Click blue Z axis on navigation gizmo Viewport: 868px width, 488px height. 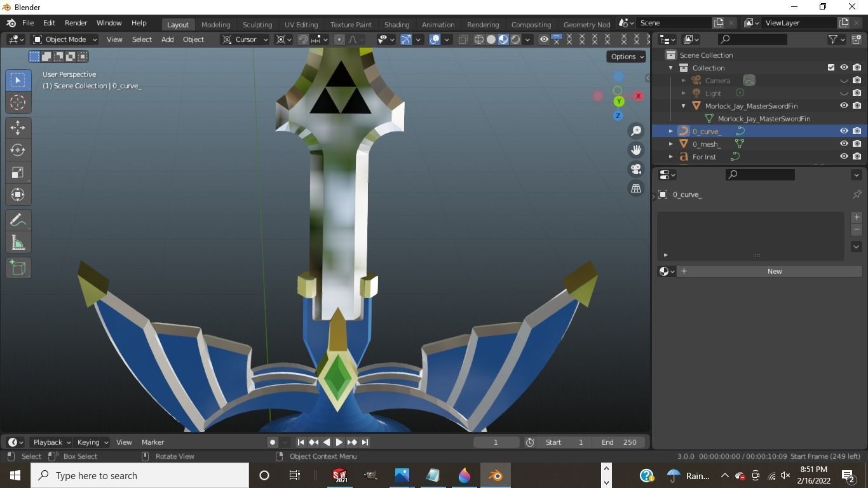[618, 116]
